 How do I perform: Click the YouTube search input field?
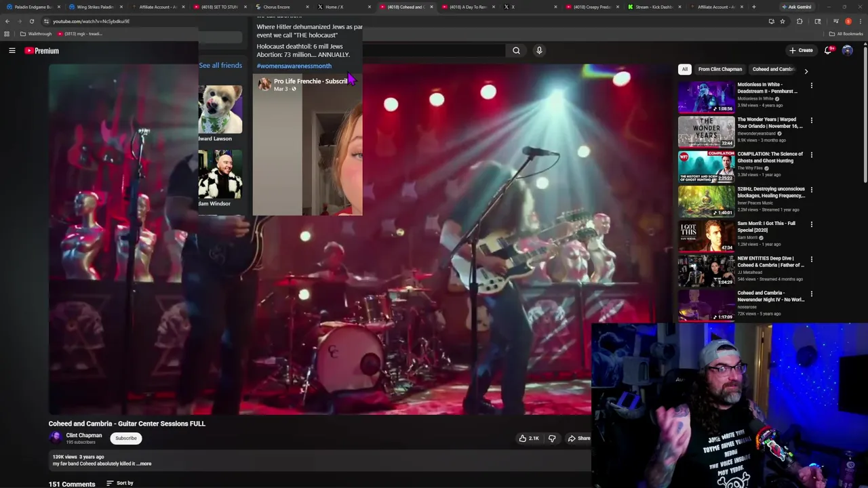click(434, 50)
